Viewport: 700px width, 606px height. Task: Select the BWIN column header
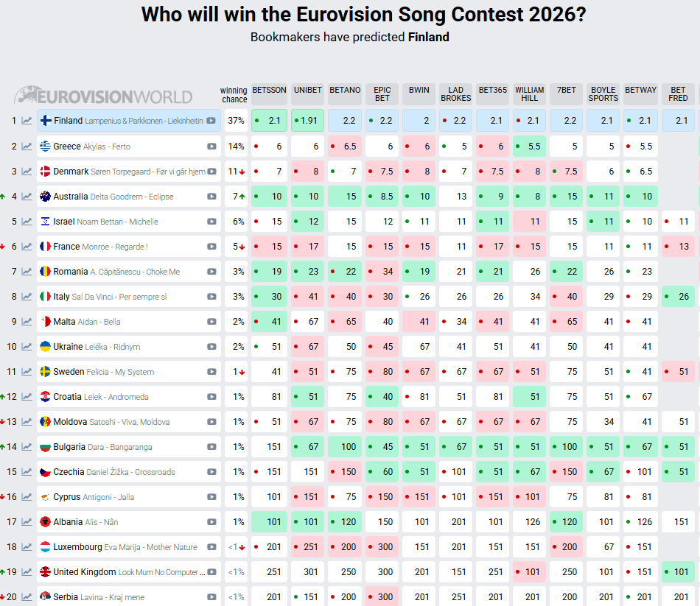pos(419,94)
